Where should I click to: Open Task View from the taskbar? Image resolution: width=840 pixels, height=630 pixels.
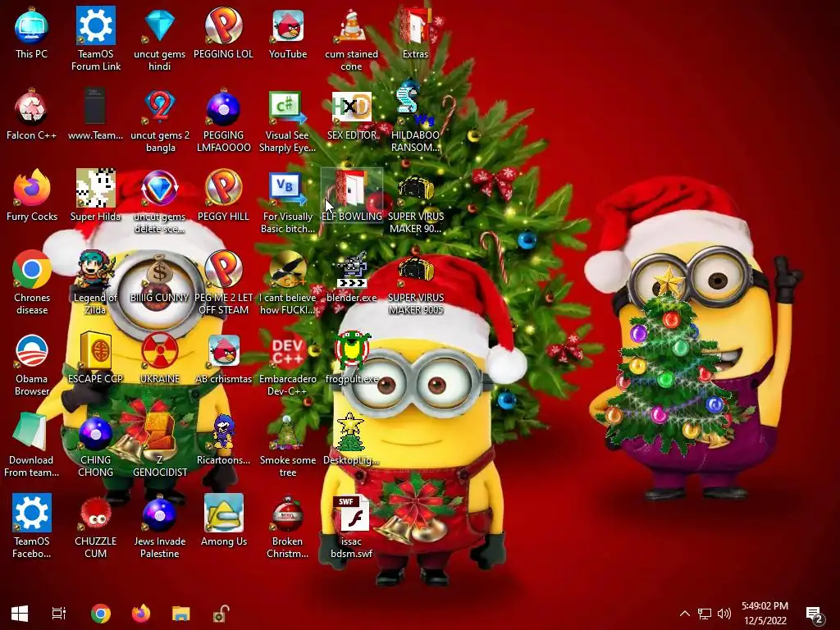click(59, 614)
